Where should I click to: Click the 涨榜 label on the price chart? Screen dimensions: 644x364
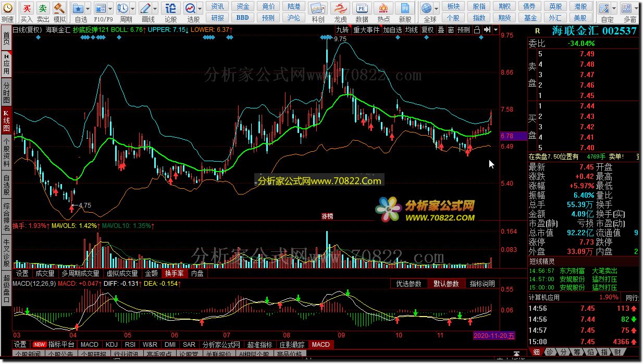point(327,216)
